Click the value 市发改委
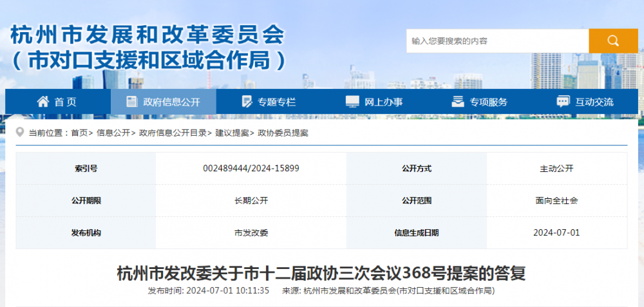 251,233
